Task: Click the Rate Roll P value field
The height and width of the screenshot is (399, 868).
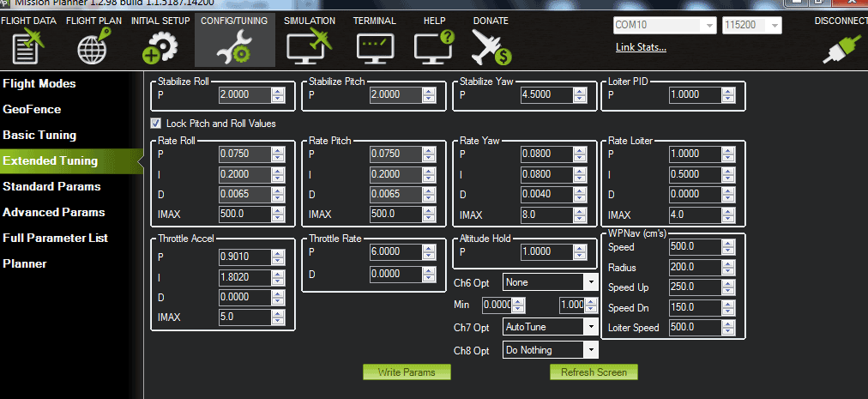Action: tap(244, 154)
